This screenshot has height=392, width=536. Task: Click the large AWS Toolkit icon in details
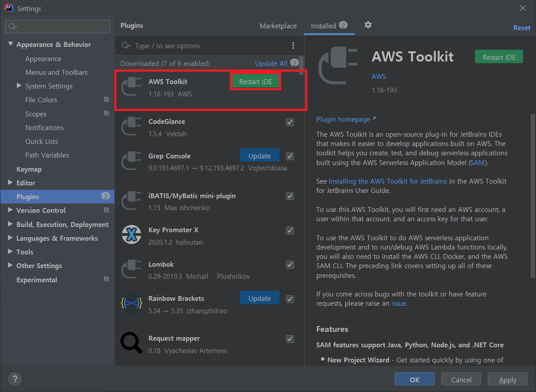pyautogui.click(x=338, y=65)
